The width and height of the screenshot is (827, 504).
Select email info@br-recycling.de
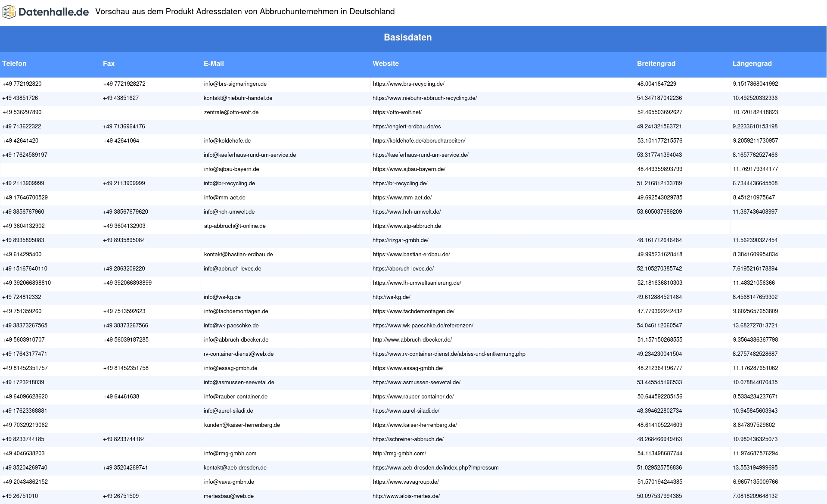coord(229,184)
